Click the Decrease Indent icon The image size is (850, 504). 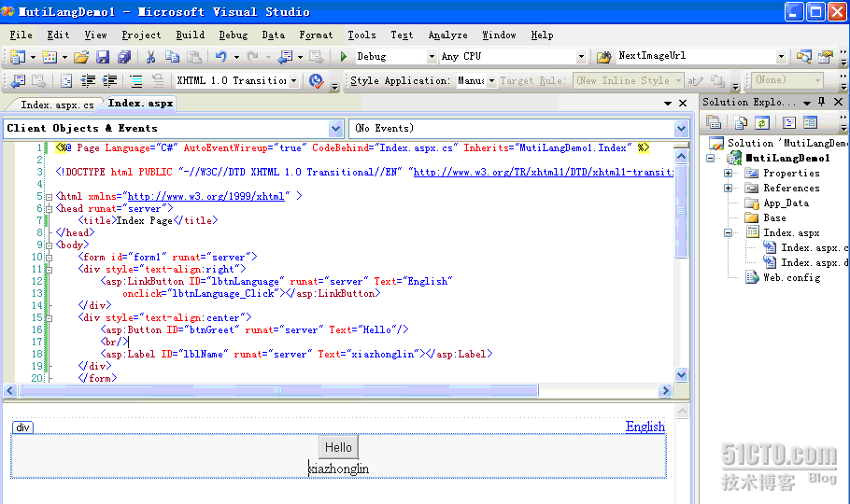[x=88, y=81]
